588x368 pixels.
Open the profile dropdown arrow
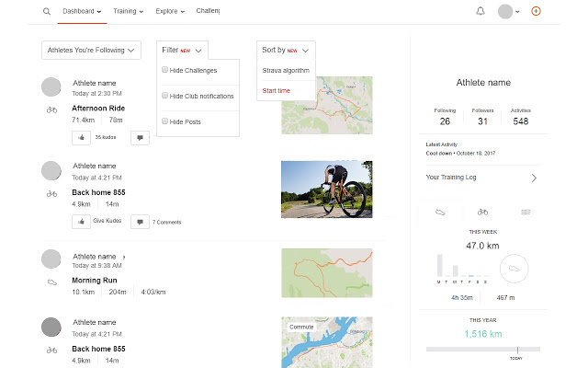pos(517,12)
